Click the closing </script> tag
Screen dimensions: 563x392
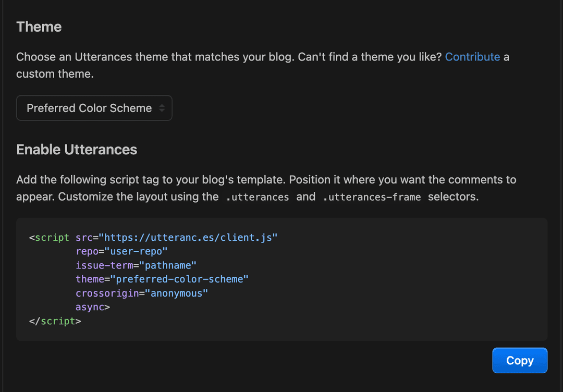pos(55,321)
